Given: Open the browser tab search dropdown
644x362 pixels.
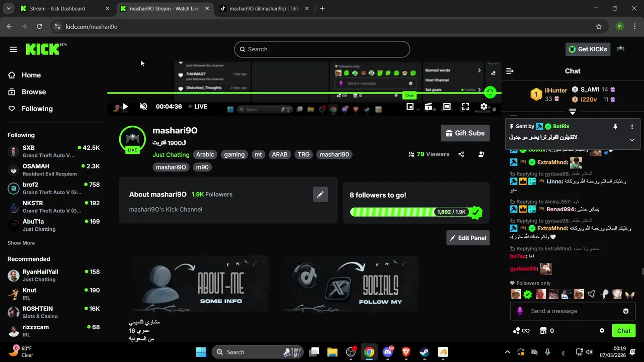Looking at the screenshot, I should pyautogui.click(x=8, y=9).
